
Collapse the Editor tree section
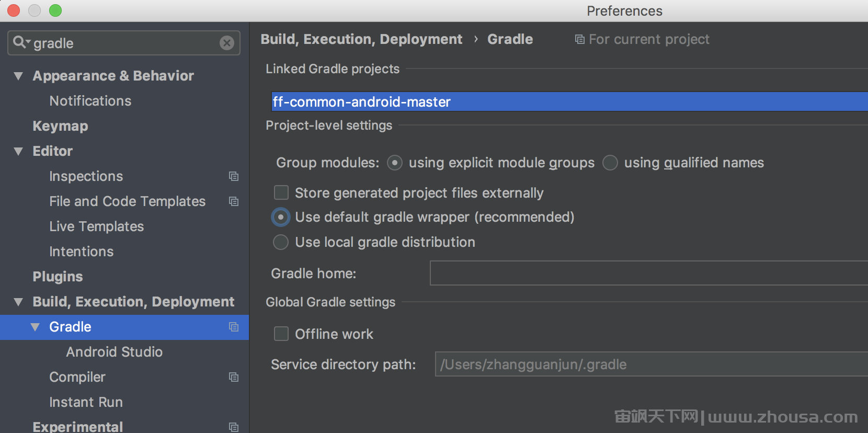(x=18, y=152)
